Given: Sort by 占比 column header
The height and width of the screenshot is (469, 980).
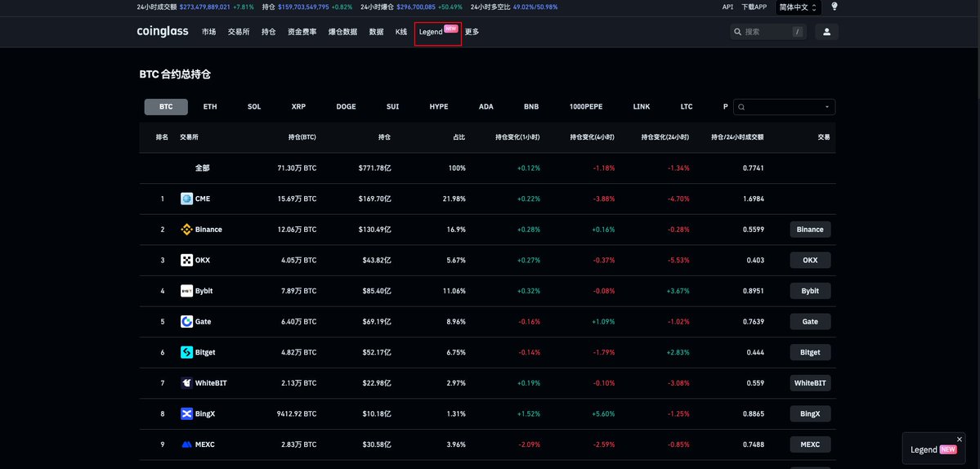Looking at the screenshot, I should pyautogui.click(x=459, y=136).
